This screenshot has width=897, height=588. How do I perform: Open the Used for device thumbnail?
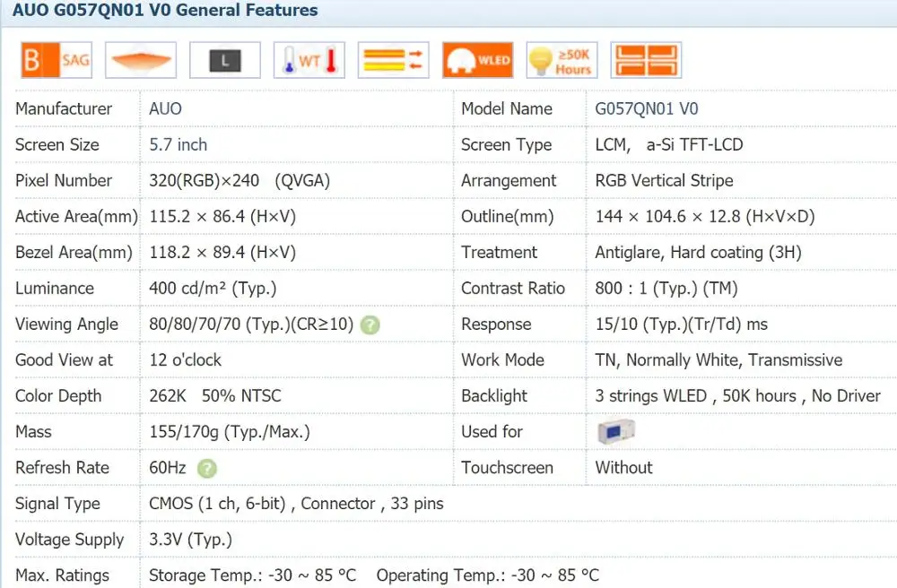click(x=615, y=431)
